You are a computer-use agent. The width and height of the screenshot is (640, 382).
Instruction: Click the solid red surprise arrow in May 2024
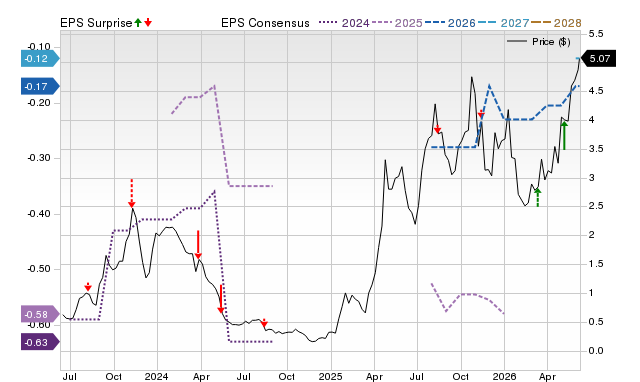[221, 299]
